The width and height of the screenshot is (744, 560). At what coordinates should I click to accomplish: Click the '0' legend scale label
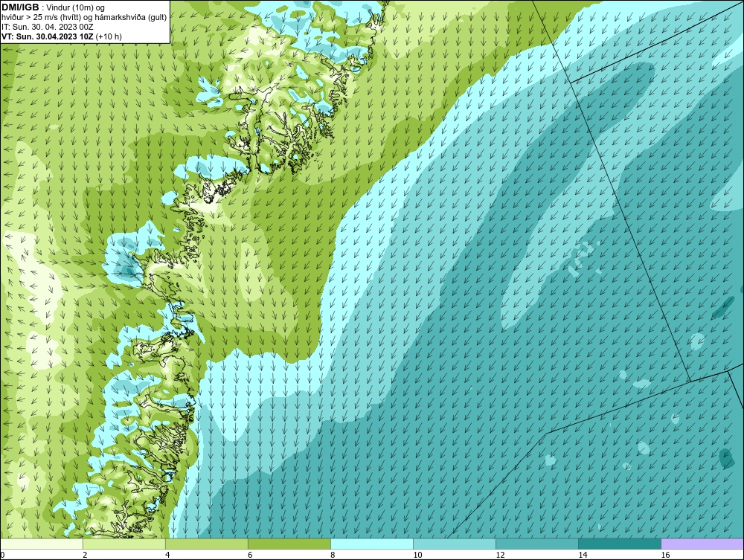click(2, 555)
